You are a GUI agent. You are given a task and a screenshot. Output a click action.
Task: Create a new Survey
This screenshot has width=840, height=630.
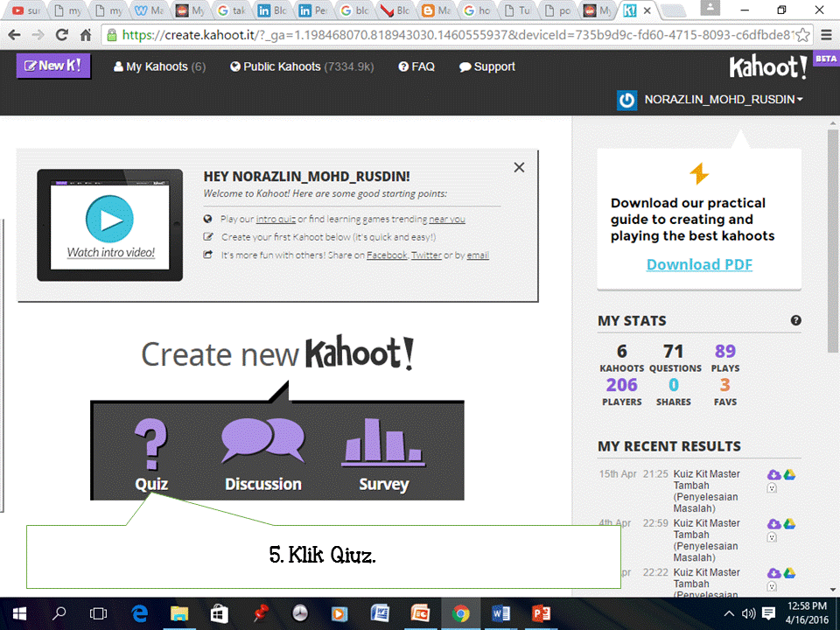[383, 455]
